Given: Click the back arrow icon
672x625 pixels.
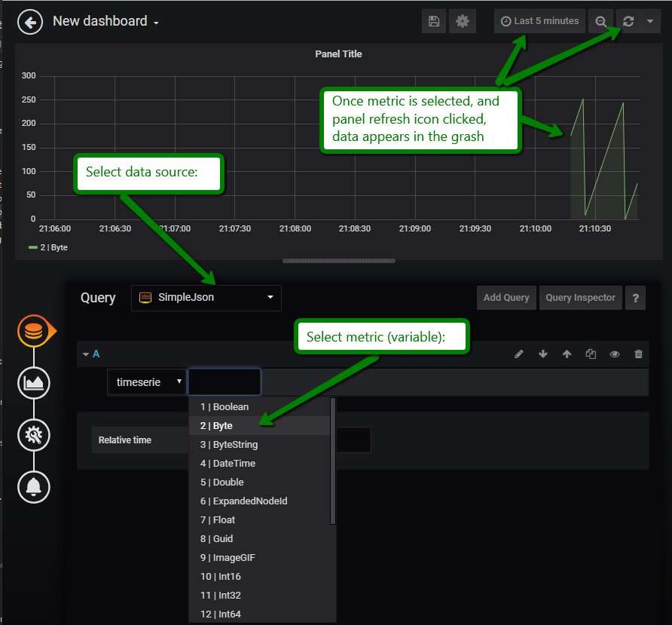Looking at the screenshot, I should (30, 23).
